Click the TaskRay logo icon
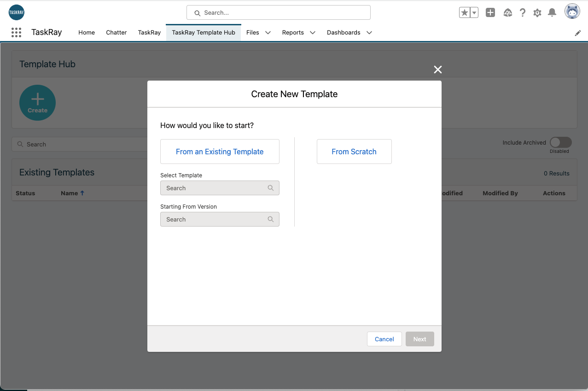This screenshot has width=588, height=391. [x=17, y=12]
